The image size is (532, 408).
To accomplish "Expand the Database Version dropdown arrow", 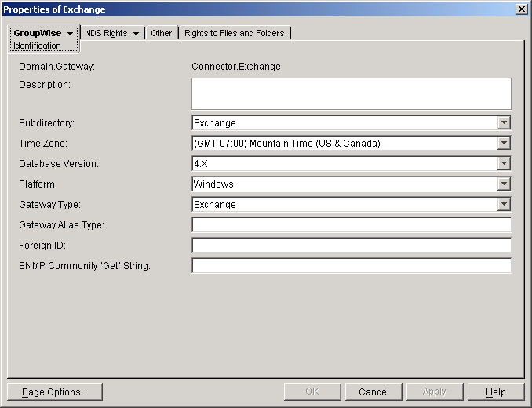I will tap(505, 163).
